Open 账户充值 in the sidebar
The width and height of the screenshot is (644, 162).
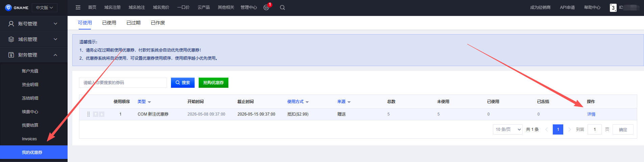[30, 71]
